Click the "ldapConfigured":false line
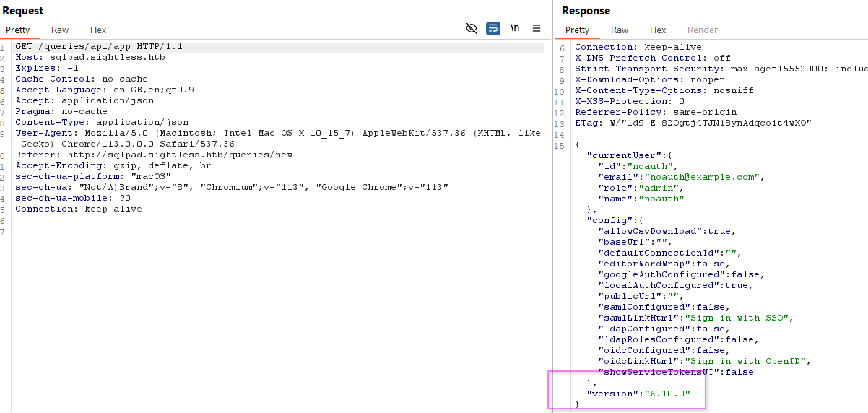 click(x=664, y=329)
